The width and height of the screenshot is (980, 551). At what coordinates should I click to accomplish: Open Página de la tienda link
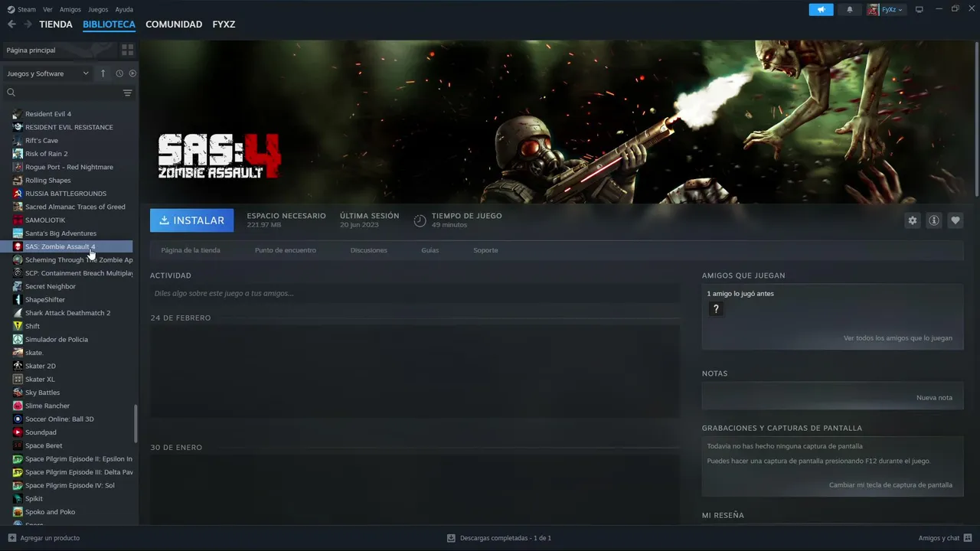coord(191,250)
